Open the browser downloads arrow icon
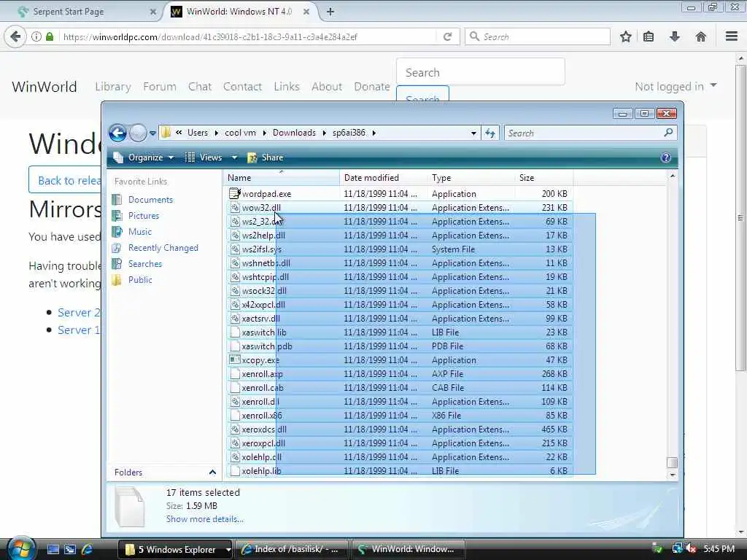This screenshot has height=560, width=747. 675,36
